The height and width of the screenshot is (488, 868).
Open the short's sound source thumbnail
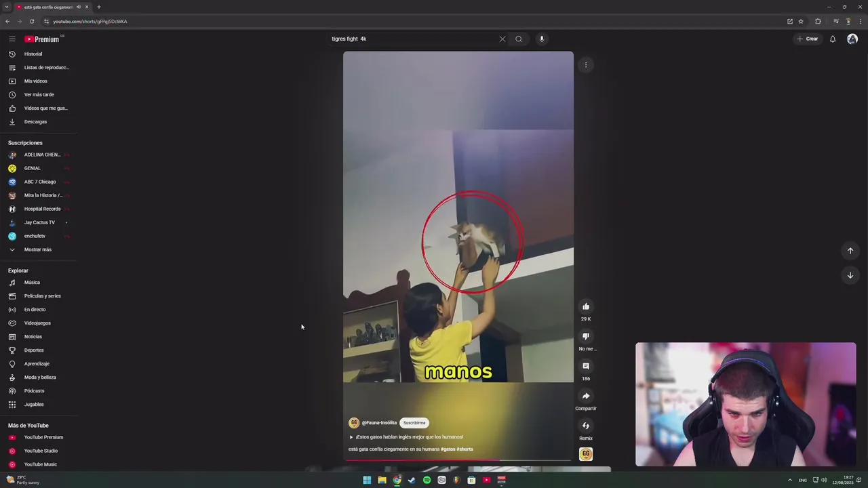(x=586, y=454)
